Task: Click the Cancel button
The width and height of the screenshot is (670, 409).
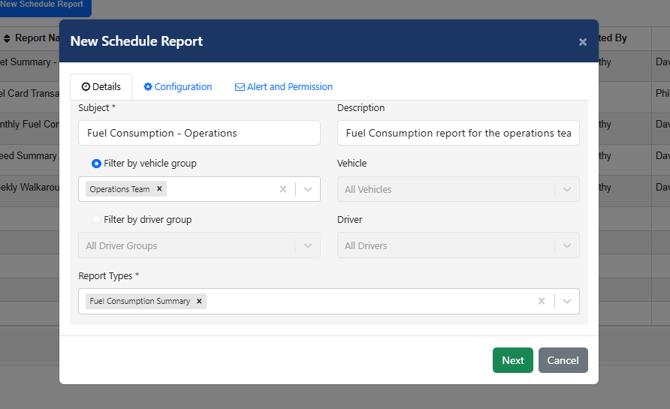Action: point(563,360)
